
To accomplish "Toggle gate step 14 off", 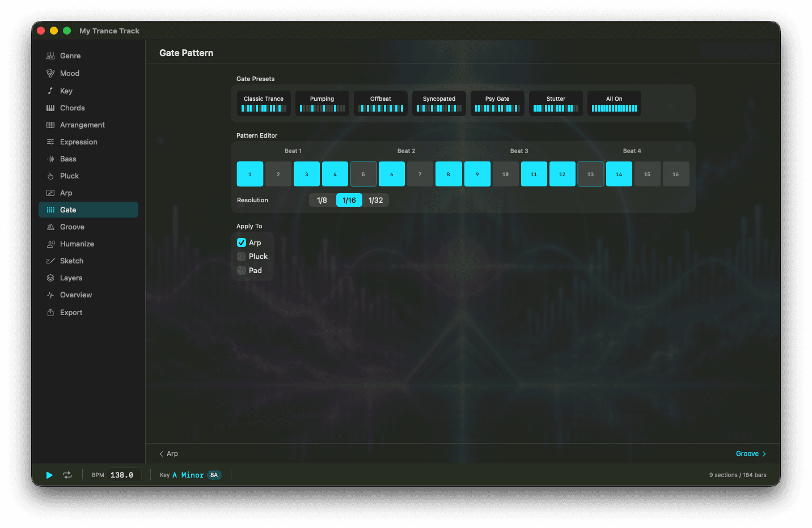I will [x=619, y=174].
